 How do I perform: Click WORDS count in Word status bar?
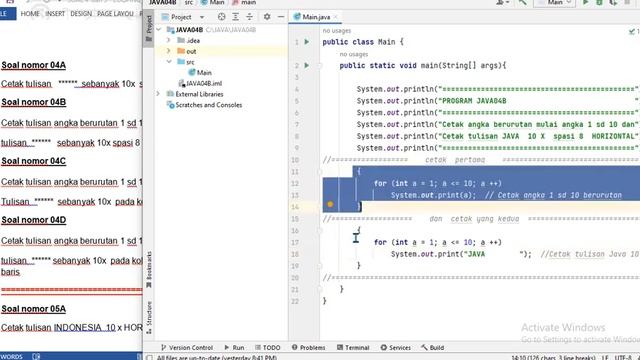click(x=11, y=356)
